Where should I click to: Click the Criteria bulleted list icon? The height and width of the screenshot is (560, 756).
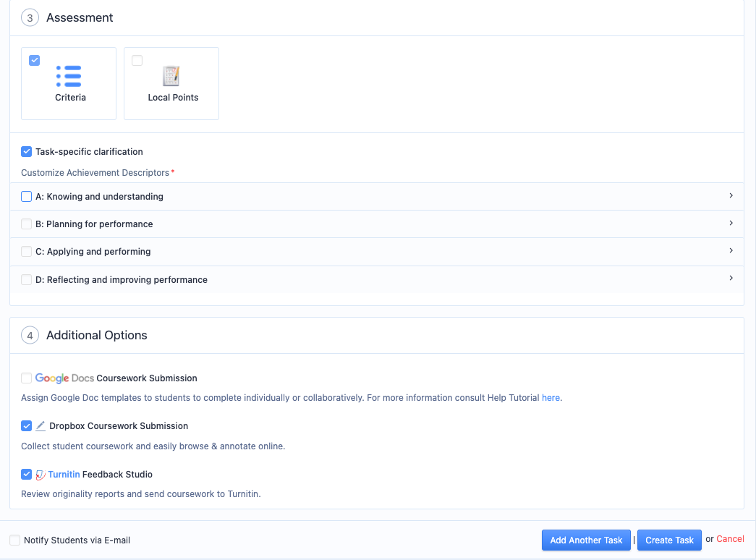(x=69, y=76)
